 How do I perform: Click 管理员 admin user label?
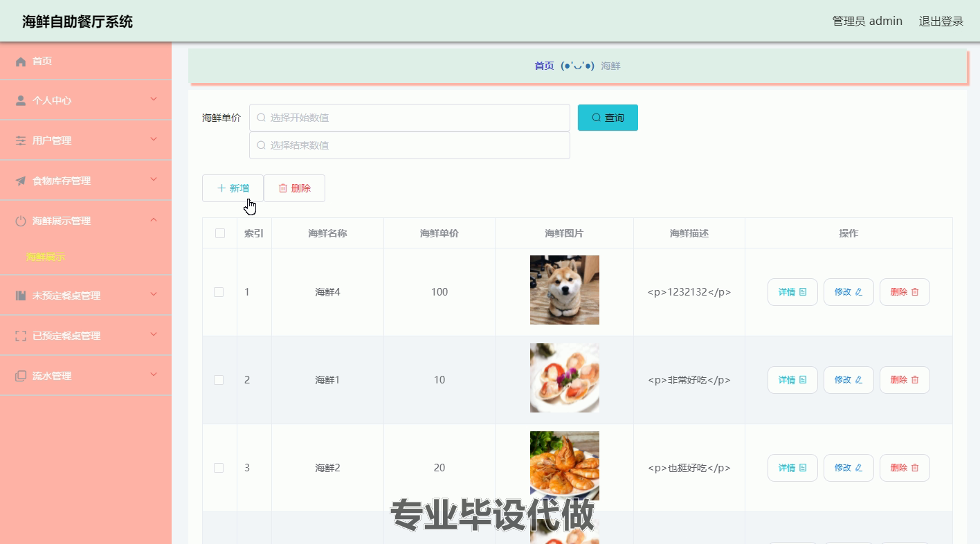coord(867,21)
